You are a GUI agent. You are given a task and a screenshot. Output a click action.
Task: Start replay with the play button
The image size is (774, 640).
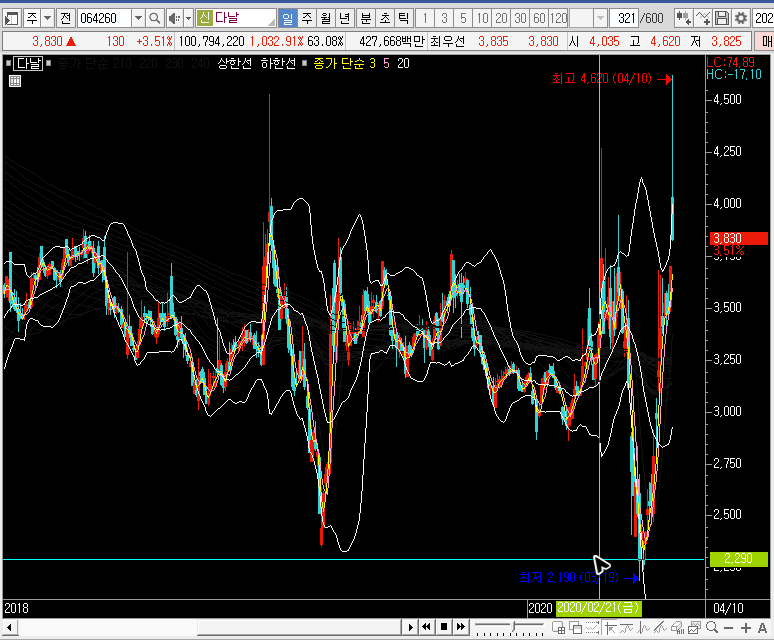coord(410,627)
